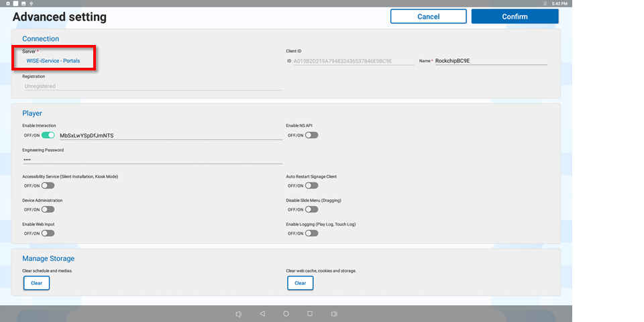Open the WISE-iService - Portals server dropdown
Screen dimensions: 644x322
(x=54, y=61)
